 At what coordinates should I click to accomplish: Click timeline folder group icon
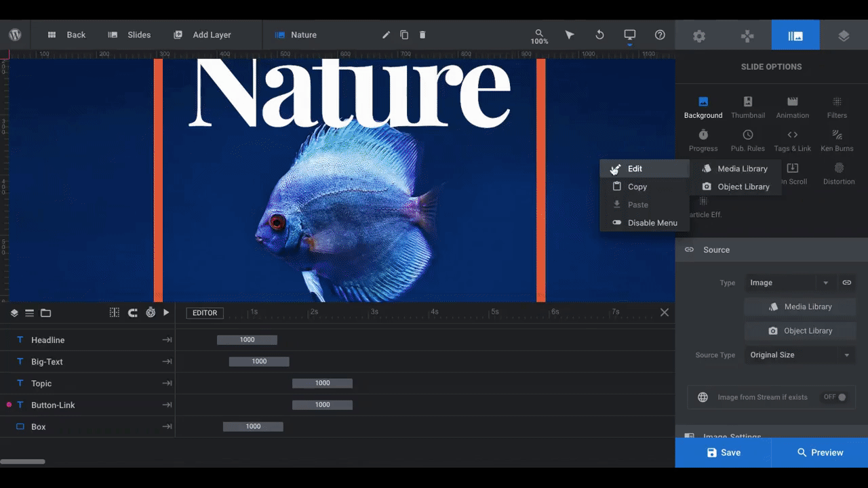[x=45, y=313]
